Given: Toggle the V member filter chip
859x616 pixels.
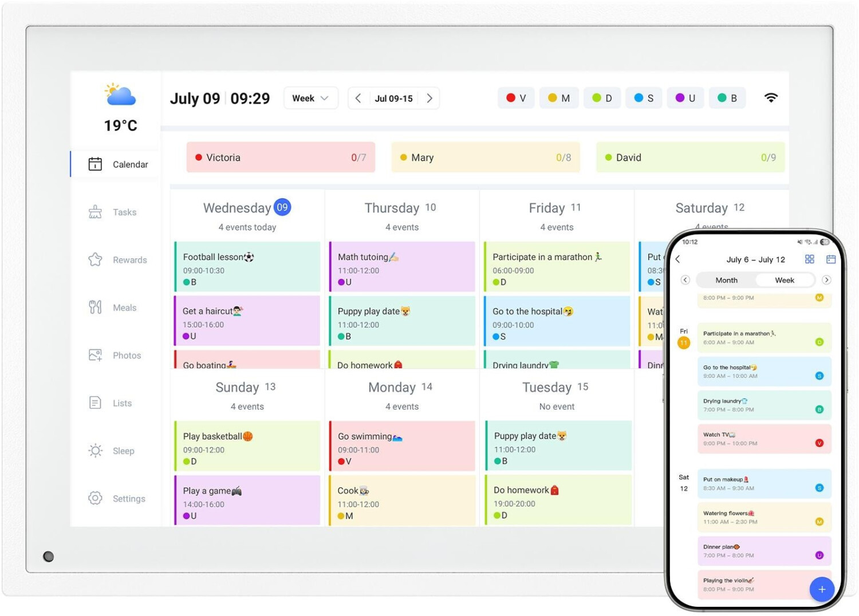Looking at the screenshot, I should click(516, 98).
